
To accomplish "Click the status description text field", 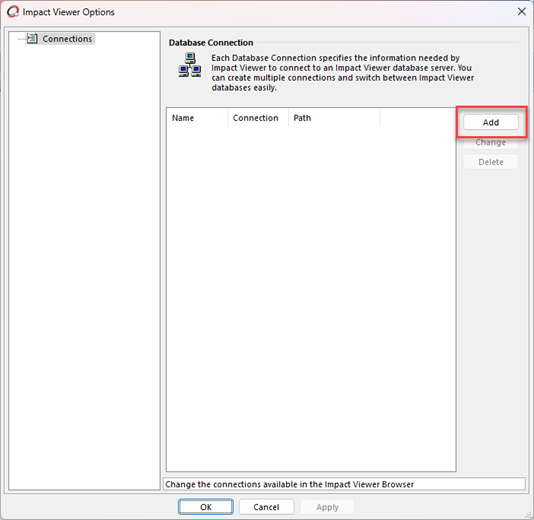I will click(x=344, y=484).
